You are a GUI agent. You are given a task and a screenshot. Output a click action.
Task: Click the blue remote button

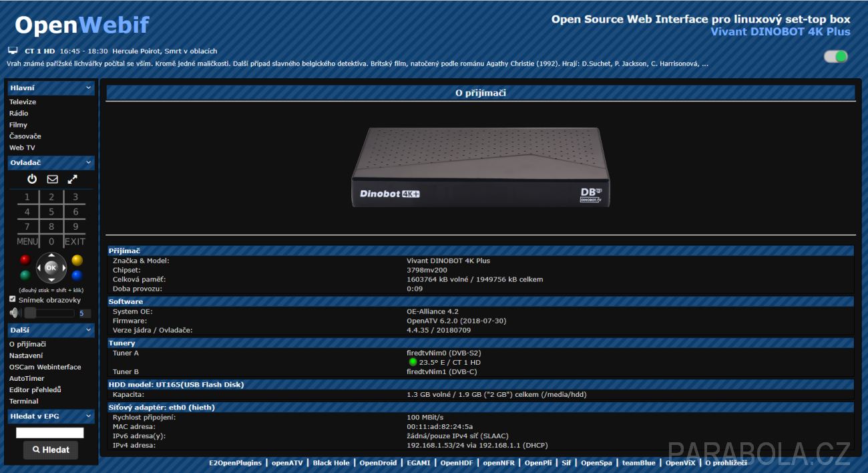pyautogui.click(x=77, y=275)
